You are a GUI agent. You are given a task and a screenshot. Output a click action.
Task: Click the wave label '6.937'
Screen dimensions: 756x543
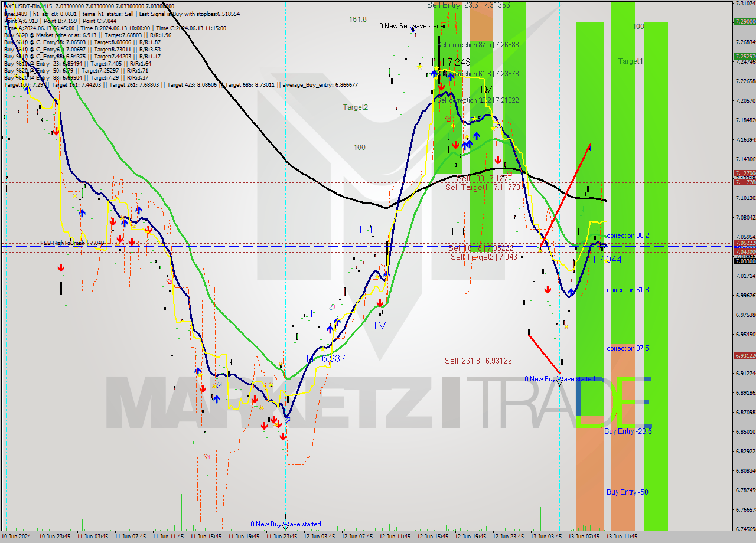coord(326,358)
